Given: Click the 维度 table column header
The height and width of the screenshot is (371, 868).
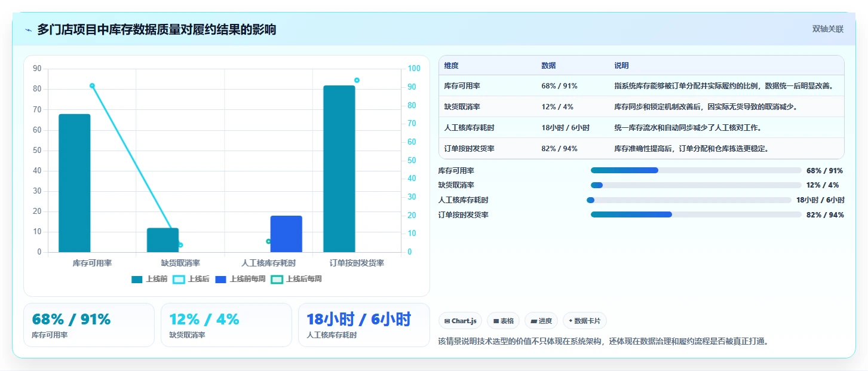Looking at the screenshot, I should pyautogui.click(x=452, y=66).
